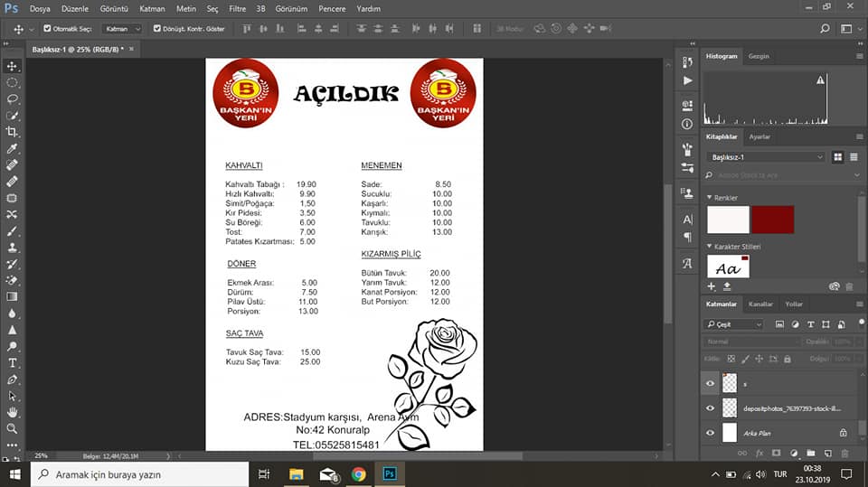Select the Elliptical Marquee tool
Image resolution: width=868 pixels, height=487 pixels.
pyautogui.click(x=12, y=83)
